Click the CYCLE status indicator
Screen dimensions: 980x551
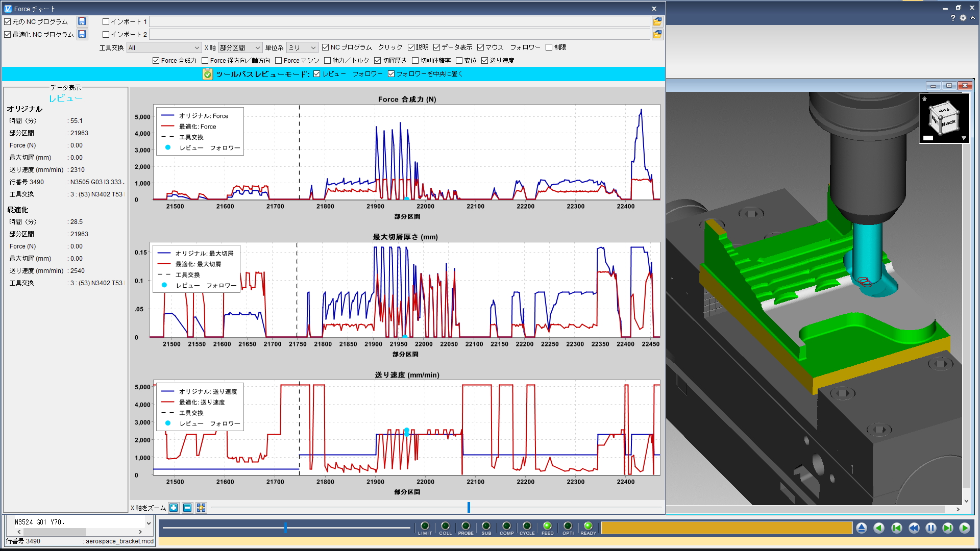point(527,525)
